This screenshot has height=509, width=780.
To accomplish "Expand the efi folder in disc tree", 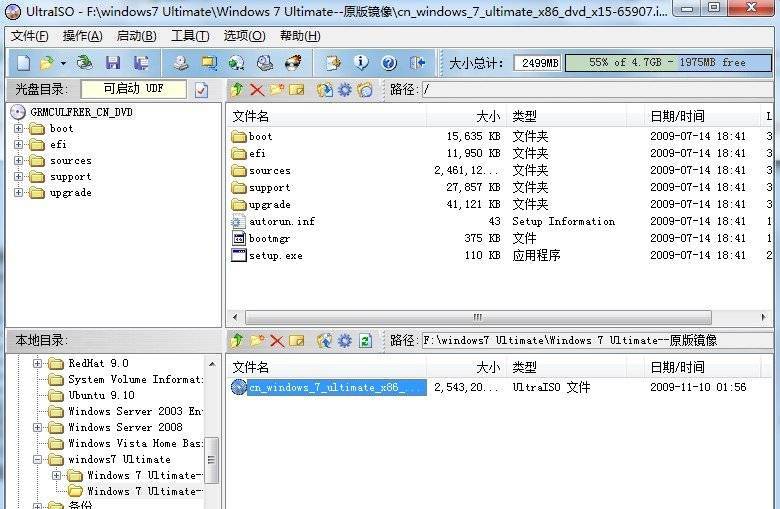I will coord(18,144).
